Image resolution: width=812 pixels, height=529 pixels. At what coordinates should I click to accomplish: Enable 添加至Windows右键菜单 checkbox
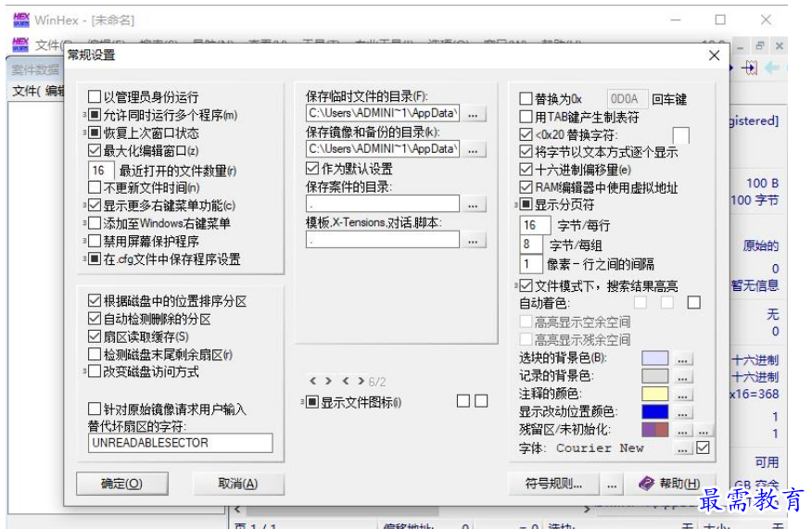pos(95,223)
